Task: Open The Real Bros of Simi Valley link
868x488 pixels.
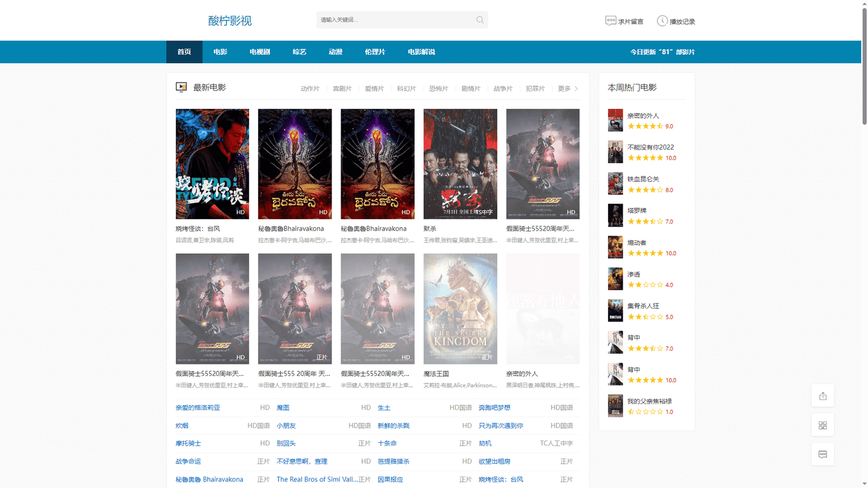Action: coord(317,480)
